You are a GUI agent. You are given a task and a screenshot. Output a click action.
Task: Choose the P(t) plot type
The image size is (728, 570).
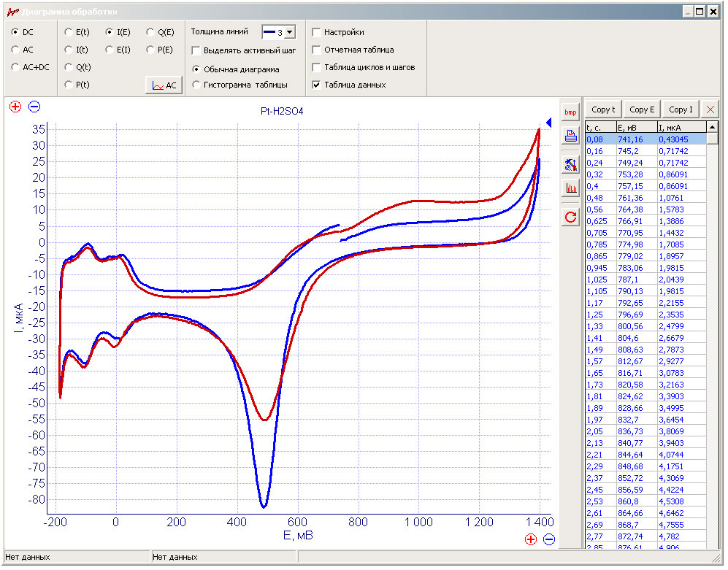68,85
